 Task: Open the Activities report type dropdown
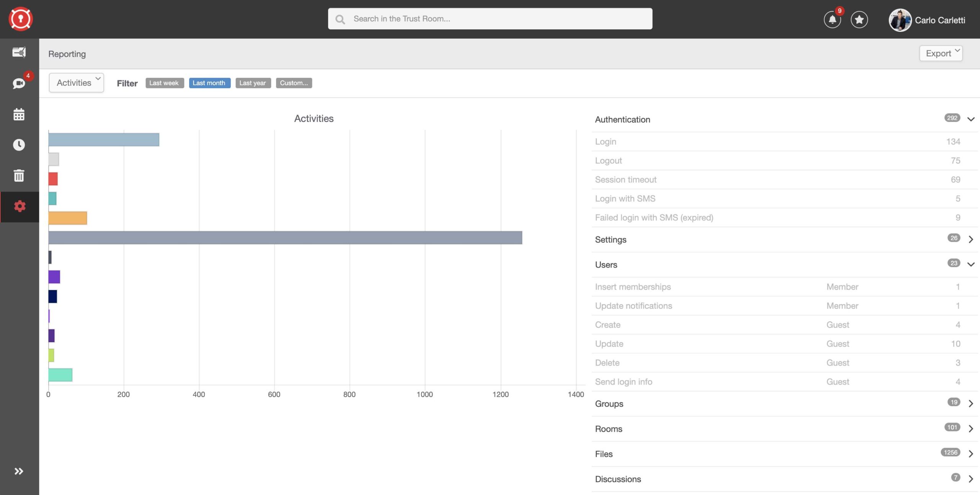click(76, 82)
